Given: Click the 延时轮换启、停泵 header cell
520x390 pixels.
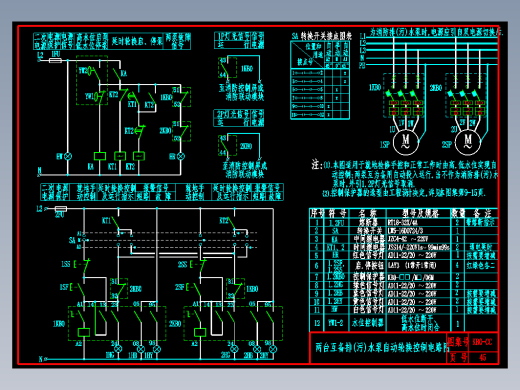Looking at the screenshot, I should point(136,41).
